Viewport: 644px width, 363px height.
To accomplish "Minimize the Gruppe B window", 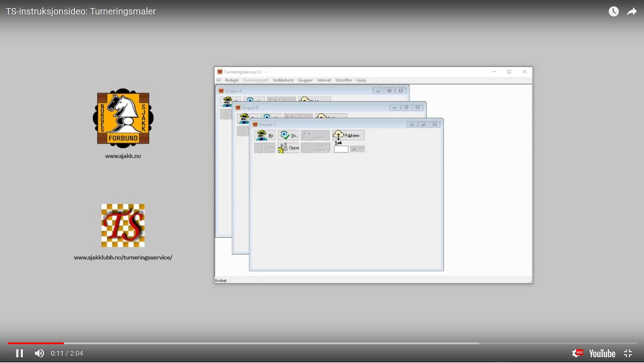I will coord(395,108).
